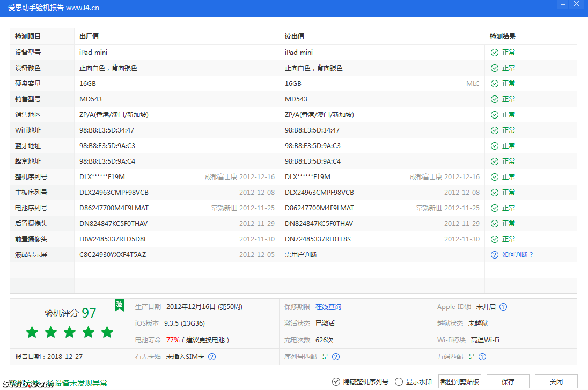Click the question mark icon before 如何判断
The height and width of the screenshot is (390, 588).
(x=494, y=255)
